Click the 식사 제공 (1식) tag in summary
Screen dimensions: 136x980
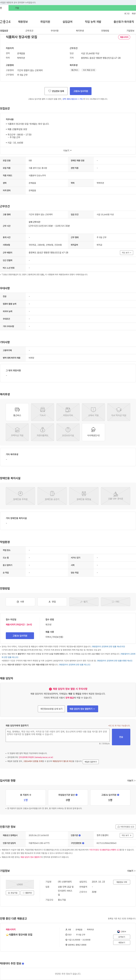coord(89,70)
